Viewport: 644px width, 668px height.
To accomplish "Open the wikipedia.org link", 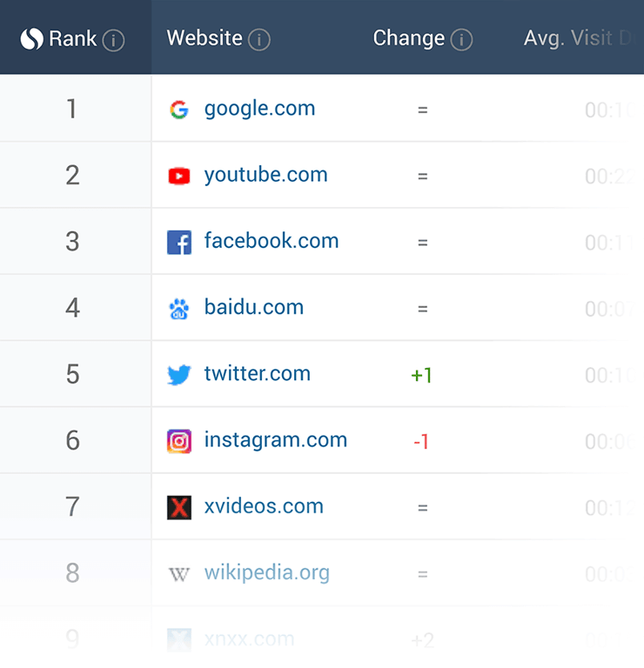I will (x=266, y=572).
